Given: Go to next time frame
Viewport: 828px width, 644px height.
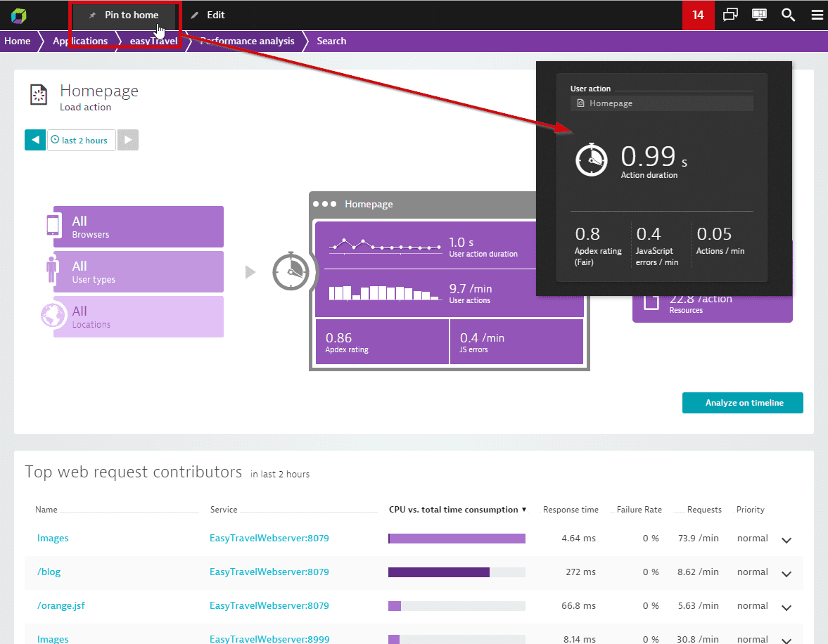Looking at the screenshot, I should click(128, 140).
